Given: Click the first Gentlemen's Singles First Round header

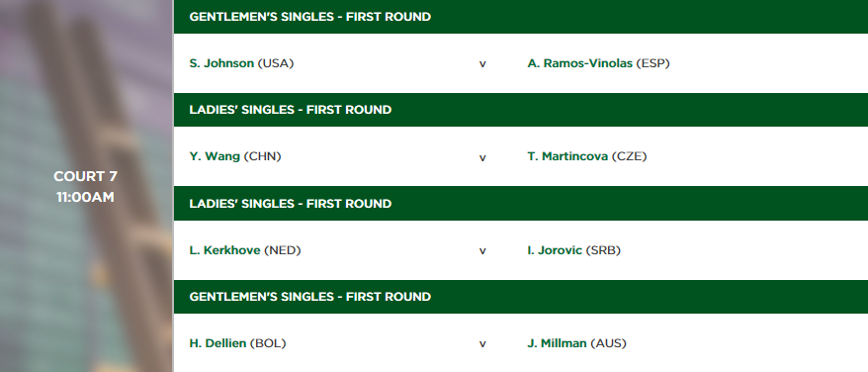Looking at the screenshot, I should 520,17.
